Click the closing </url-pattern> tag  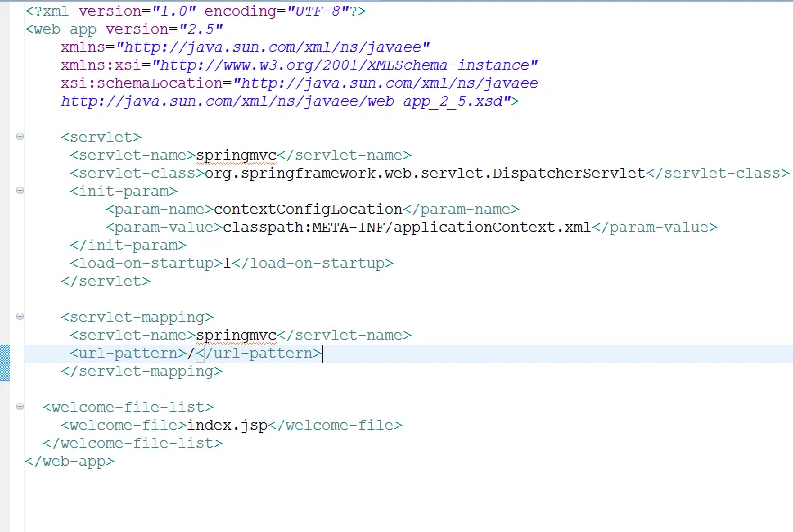pos(259,354)
